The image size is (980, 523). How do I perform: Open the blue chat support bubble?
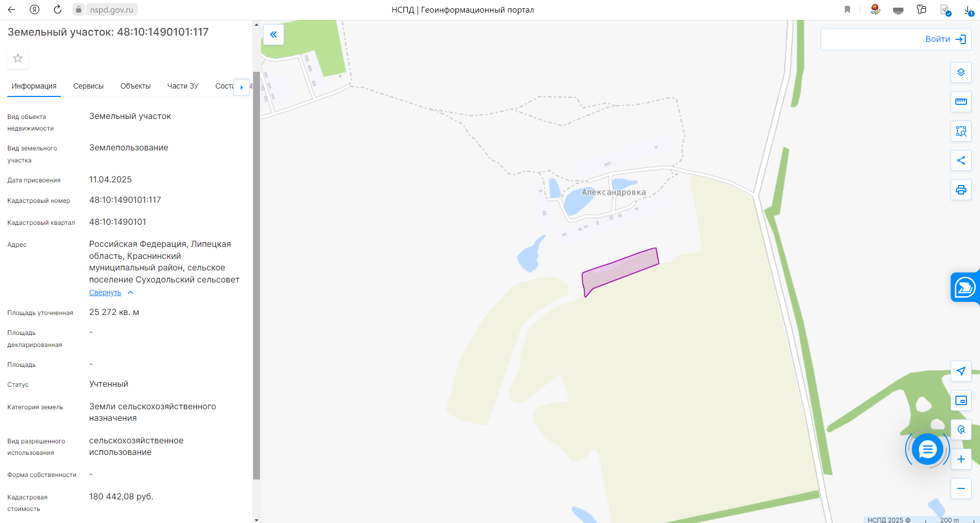click(x=927, y=449)
